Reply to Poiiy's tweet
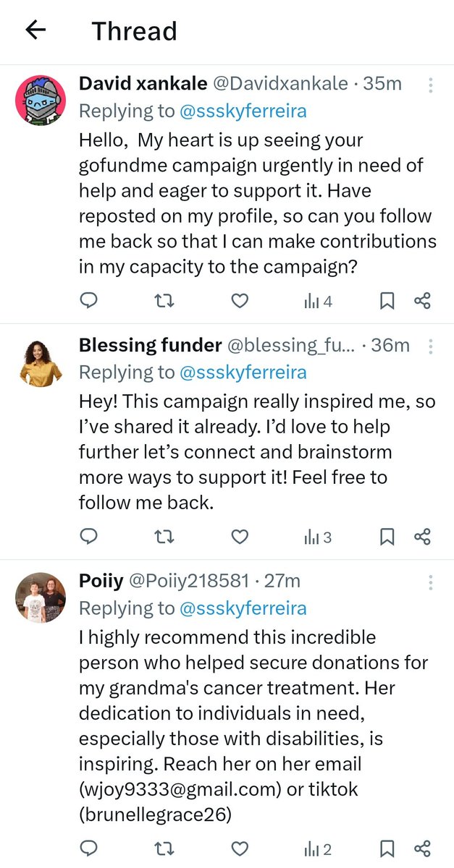 pyautogui.click(x=88, y=848)
